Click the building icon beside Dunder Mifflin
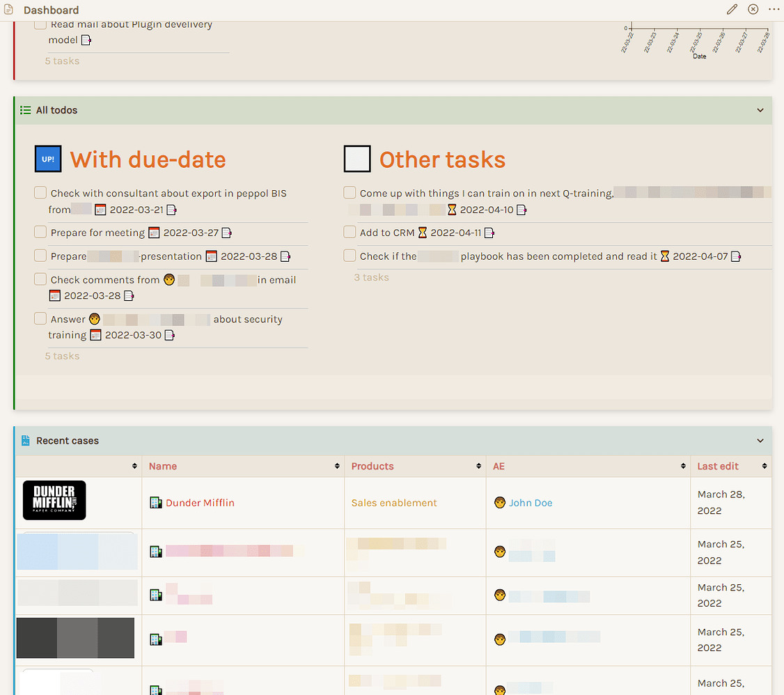Viewport: 784px width, 695px height. (x=155, y=502)
